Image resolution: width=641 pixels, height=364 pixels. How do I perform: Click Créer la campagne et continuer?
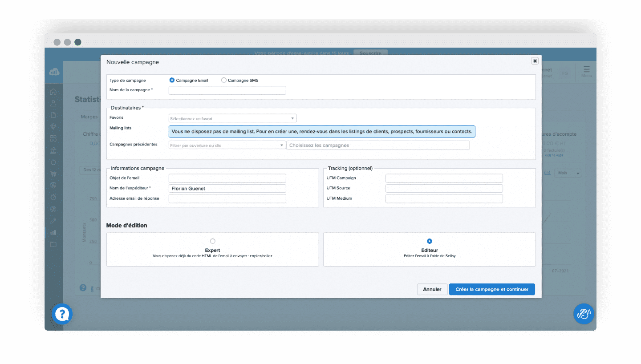(x=492, y=289)
